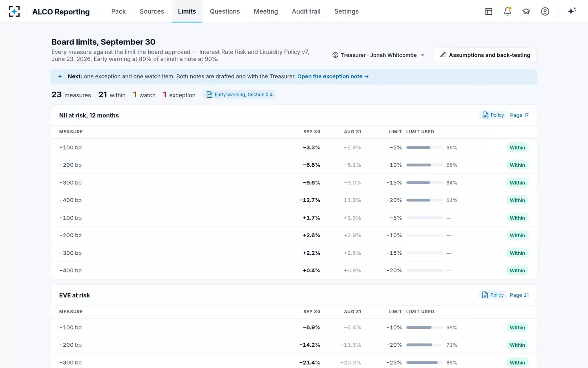The height and width of the screenshot is (368, 588).
Task: Click the EVE at risk heading
Action: point(74,295)
